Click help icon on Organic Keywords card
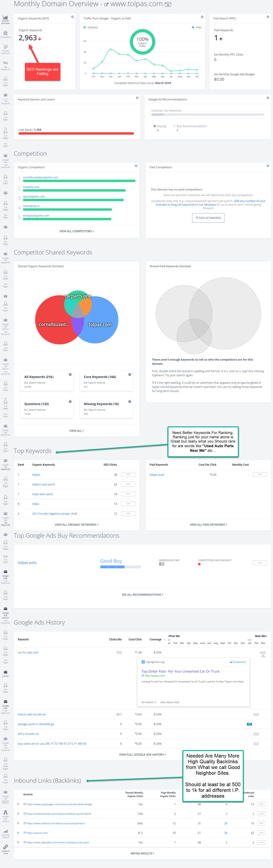This screenshot has height=868, width=273. coord(72,17)
